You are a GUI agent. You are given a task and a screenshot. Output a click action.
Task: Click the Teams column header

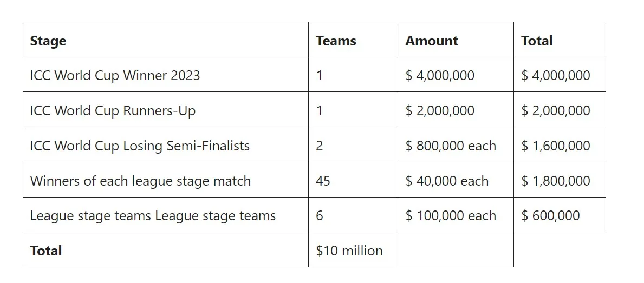click(353, 40)
